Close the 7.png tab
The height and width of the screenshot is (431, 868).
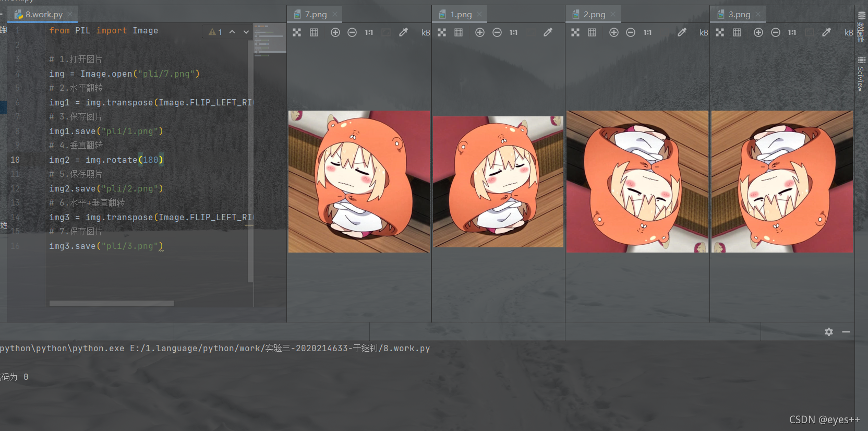click(x=335, y=14)
